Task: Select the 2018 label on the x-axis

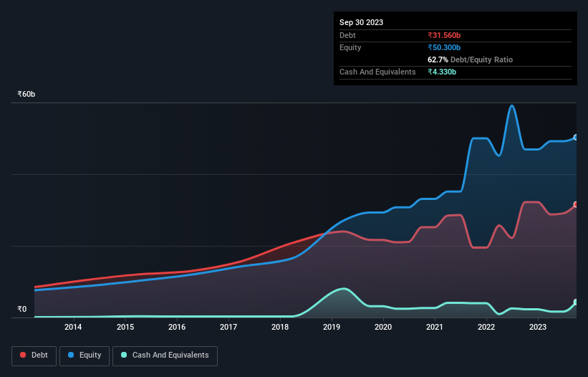Action: click(280, 327)
